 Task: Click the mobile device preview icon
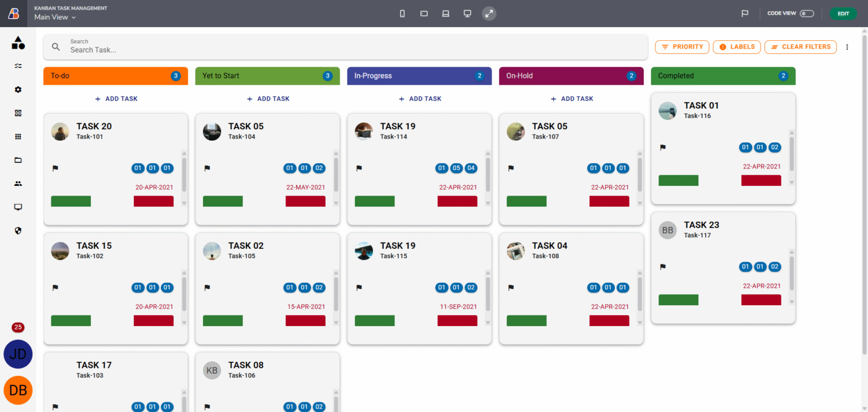pyautogui.click(x=402, y=14)
